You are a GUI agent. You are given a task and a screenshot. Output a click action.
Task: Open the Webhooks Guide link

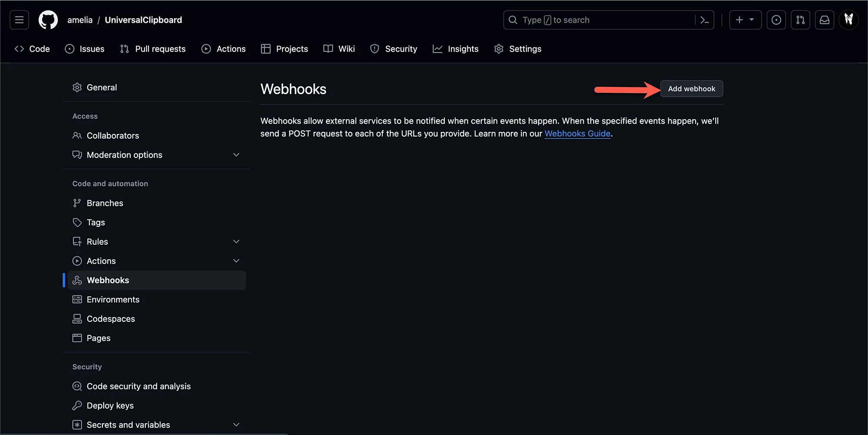577,134
